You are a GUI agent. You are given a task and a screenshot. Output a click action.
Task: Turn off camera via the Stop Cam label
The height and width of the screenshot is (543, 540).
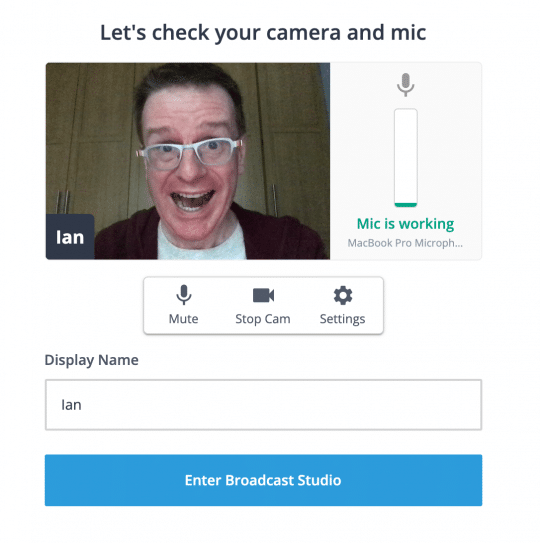pyautogui.click(x=263, y=319)
